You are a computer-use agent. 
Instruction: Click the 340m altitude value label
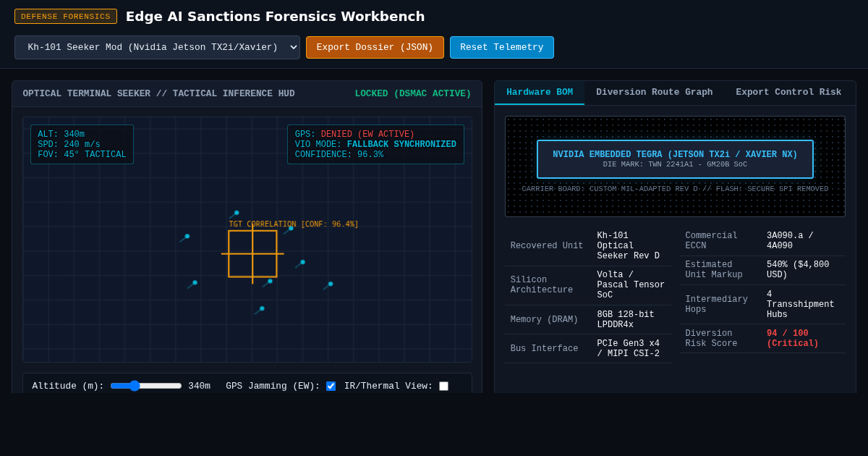point(199,387)
